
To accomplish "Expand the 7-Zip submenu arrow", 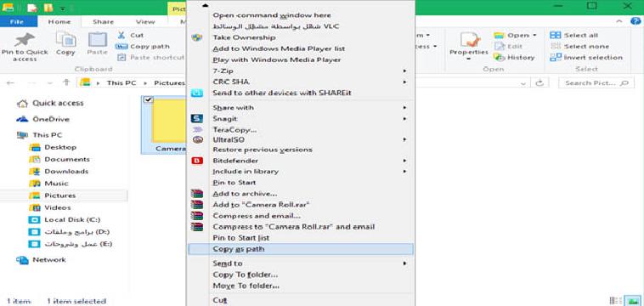I will [404, 71].
